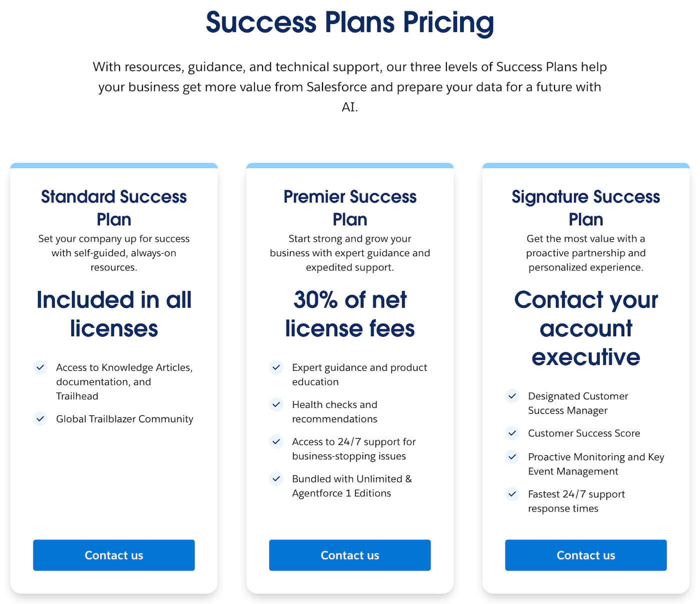Image resolution: width=700 pixels, height=604 pixels.
Task: Click Contact your account executive text
Action: (586, 328)
